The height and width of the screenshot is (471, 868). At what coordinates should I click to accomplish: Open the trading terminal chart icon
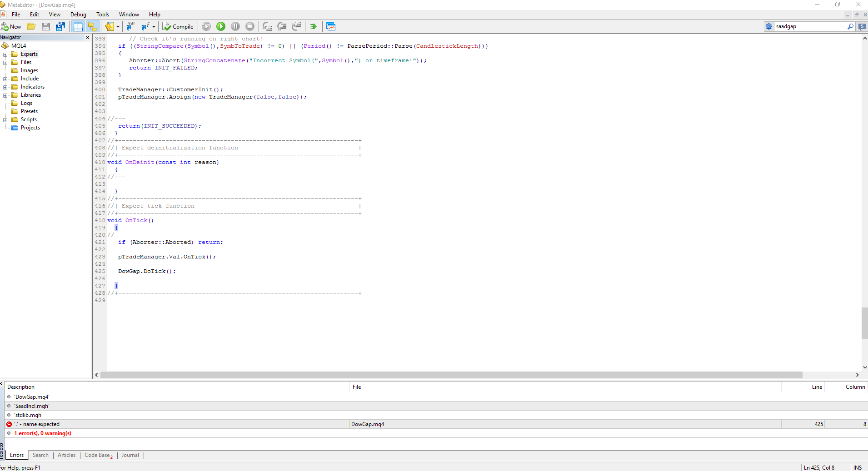331,27
